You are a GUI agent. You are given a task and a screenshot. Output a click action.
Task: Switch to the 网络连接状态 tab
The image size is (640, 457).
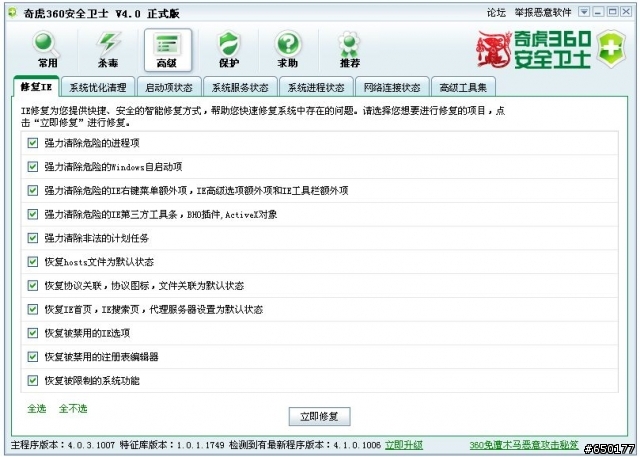pyautogui.click(x=392, y=87)
